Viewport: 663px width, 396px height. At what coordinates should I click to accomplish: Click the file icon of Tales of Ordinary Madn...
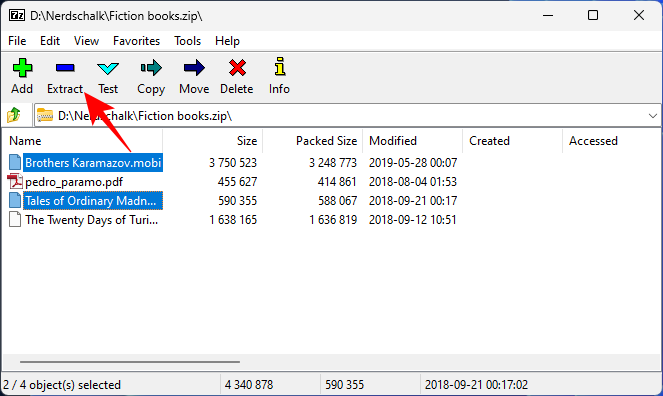[x=15, y=201]
